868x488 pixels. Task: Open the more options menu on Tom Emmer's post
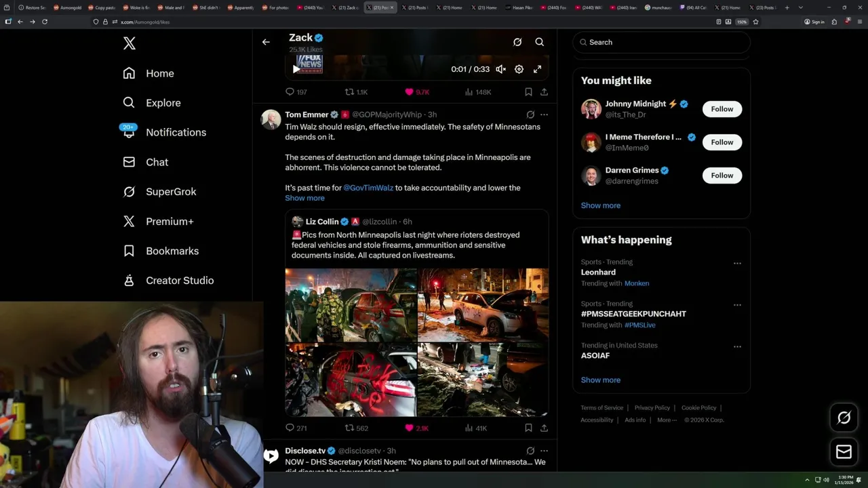tap(544, 115)
